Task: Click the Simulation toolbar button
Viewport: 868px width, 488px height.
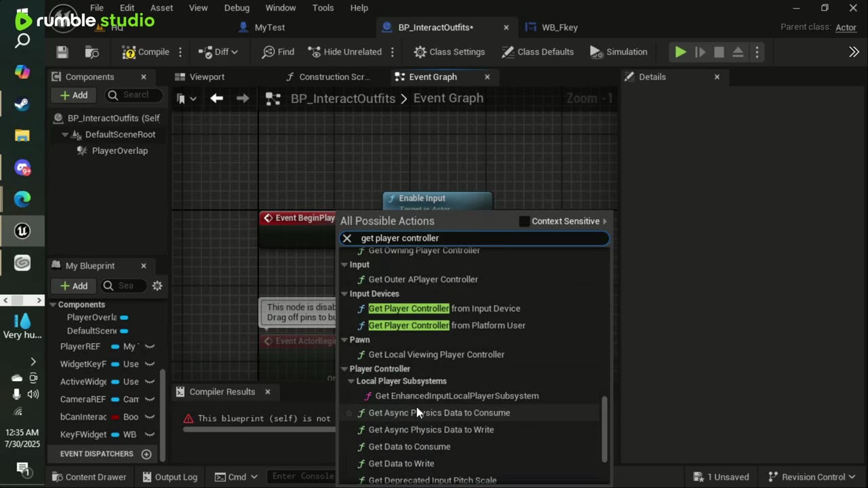Action: (x=618, y=52)
